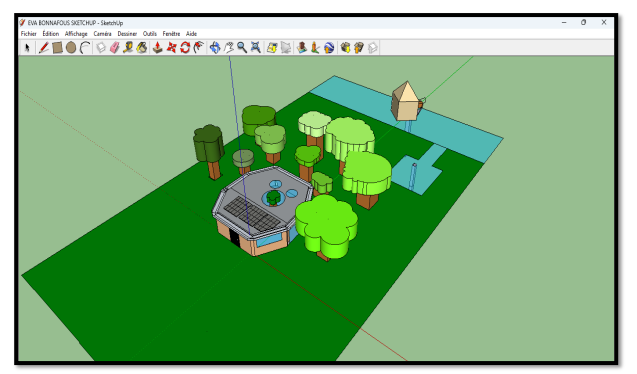Screen dimensions: 637x374
Task: Activate the Orbit camera tool
Action: (x=215, y=48)
